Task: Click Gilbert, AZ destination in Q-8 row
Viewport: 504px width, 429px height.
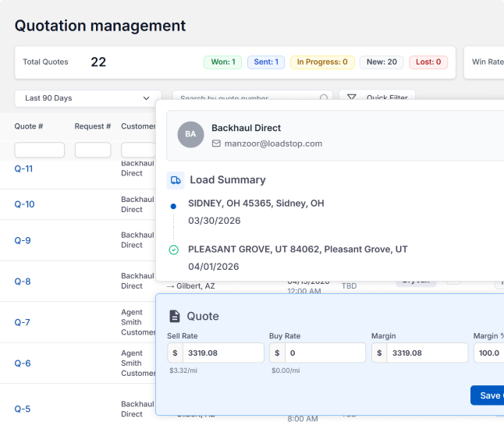Action: (x=196, y=286)
